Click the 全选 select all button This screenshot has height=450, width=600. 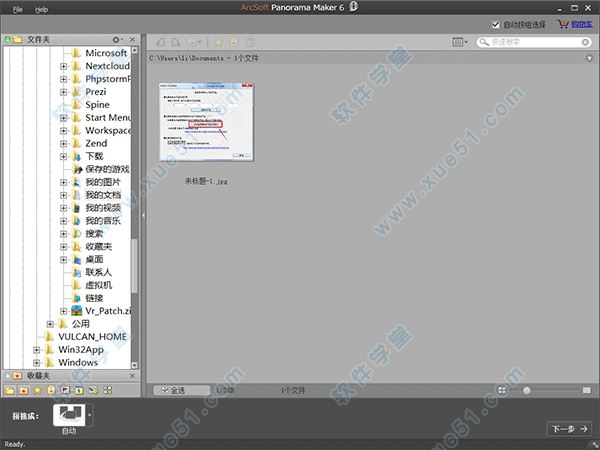[x=182, y=390]
